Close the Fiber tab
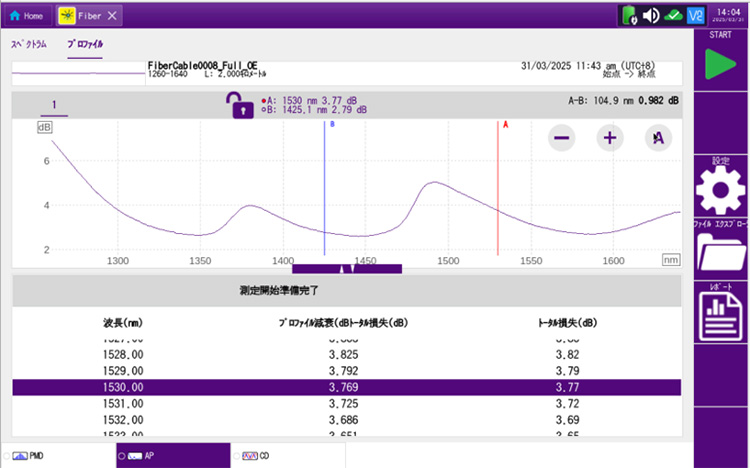 coord(112,16)
